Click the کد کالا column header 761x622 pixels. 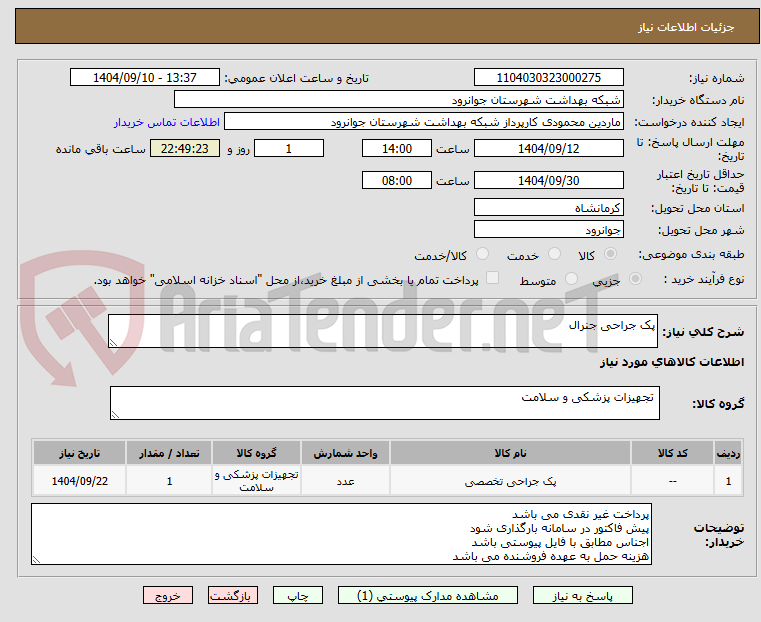coord(672,453)
